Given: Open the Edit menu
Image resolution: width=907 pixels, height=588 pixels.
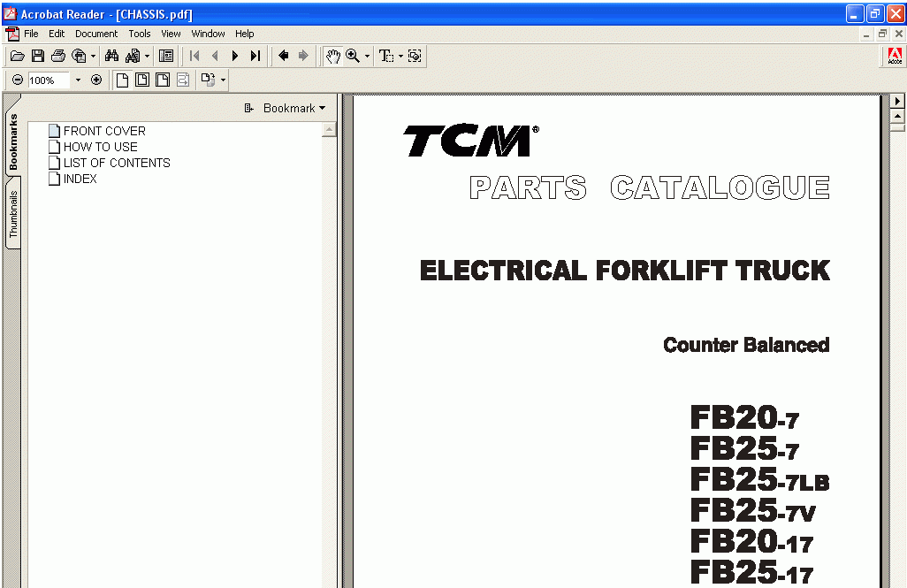Looking at the screenshot, I should [x=56, y=34].
